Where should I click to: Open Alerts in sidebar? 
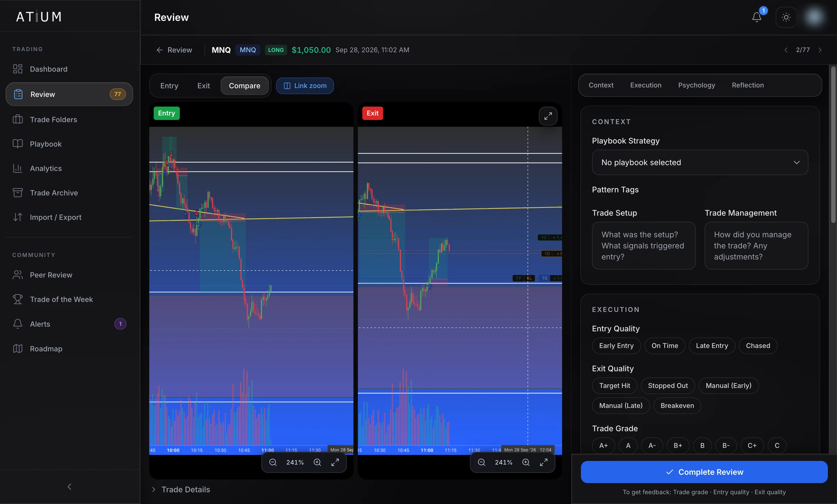coord(69,324)
